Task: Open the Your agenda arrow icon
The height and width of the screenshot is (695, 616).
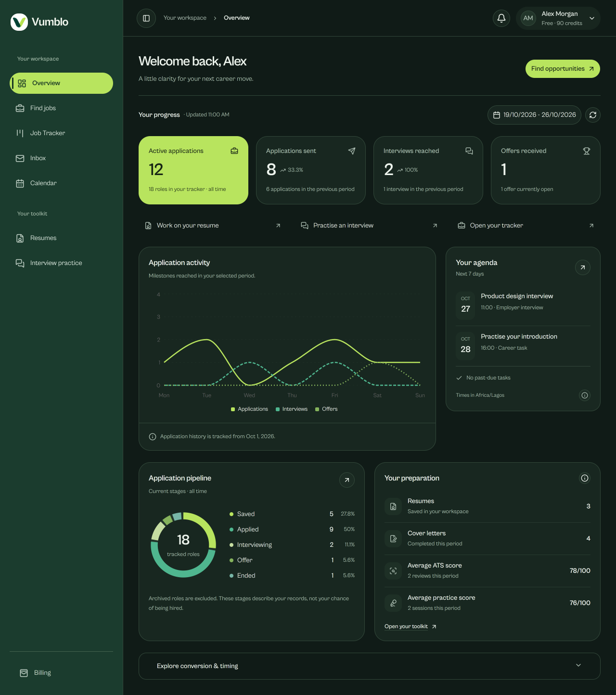Action: pyautogui.click(x=583, y=267)
